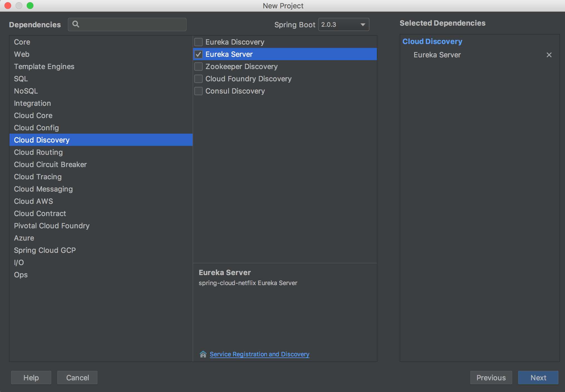This screenshot has height=392, width=565.
Task: Choose the Spring Cloud GCP category
Action: [x=101, y=250]
